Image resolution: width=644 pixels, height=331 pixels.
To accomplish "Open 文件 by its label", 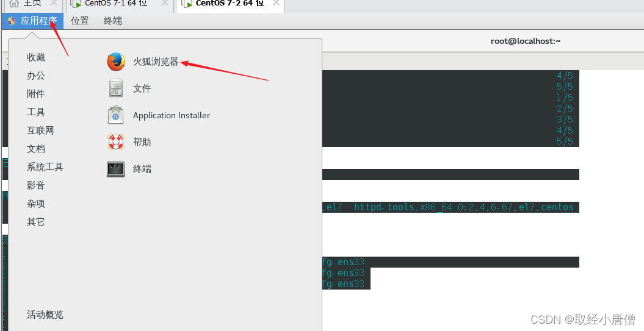I will 142,88.
